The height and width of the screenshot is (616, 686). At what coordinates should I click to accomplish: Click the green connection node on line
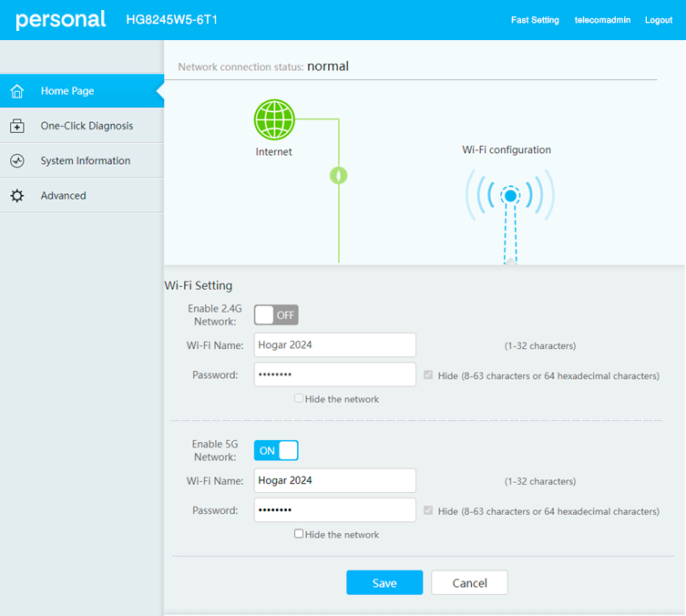click(x=339, y=175)
